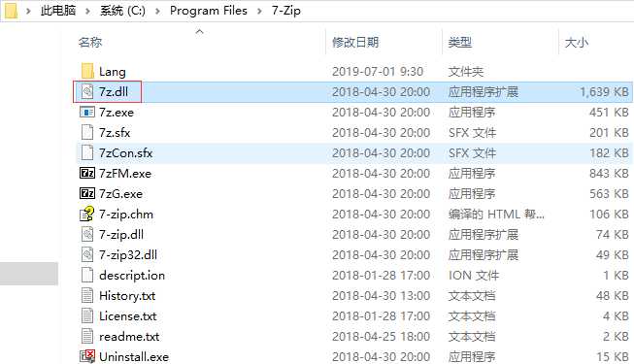Click the 7z.exe application icon
Screen dimensions: 634x364
pos(87,112)
